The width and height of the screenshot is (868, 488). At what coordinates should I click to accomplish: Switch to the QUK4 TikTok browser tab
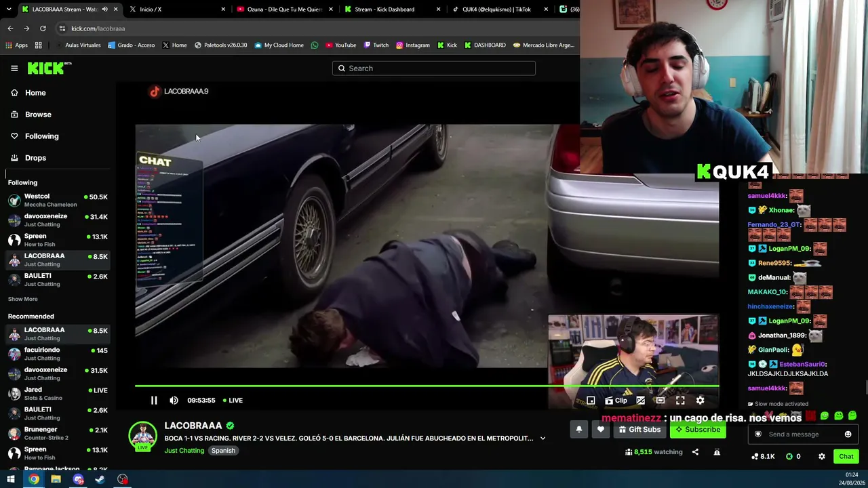pyautogui.click(x=500, y=9)
